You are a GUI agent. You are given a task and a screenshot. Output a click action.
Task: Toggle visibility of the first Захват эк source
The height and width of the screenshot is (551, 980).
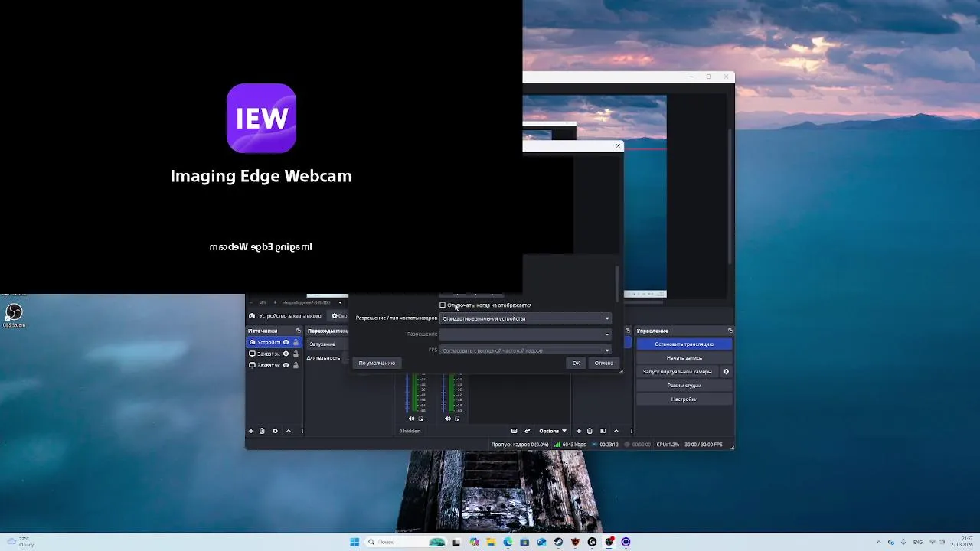coord(286,354)
